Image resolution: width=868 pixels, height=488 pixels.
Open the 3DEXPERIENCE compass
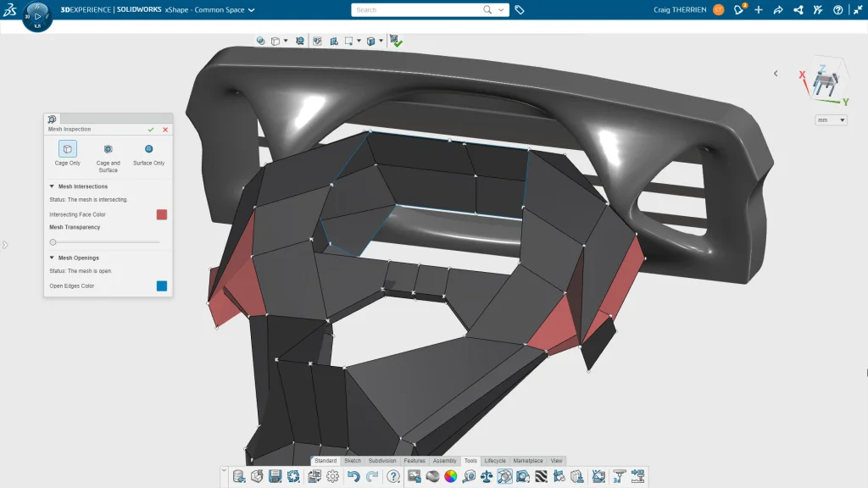[x=37, y=16]
